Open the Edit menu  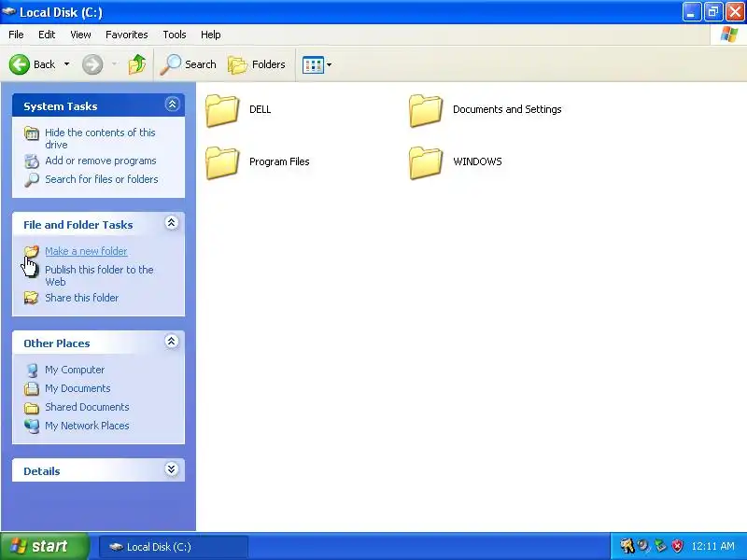(x=47, y=35)
